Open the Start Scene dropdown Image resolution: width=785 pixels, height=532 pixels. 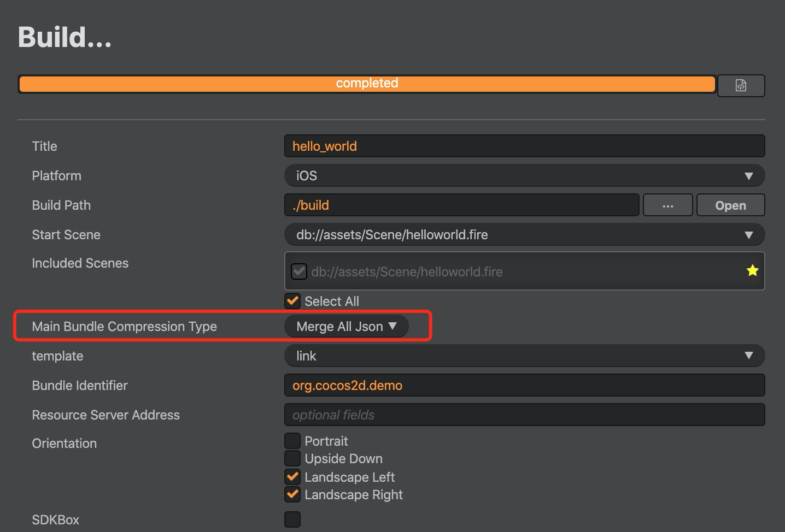point(524,235)
